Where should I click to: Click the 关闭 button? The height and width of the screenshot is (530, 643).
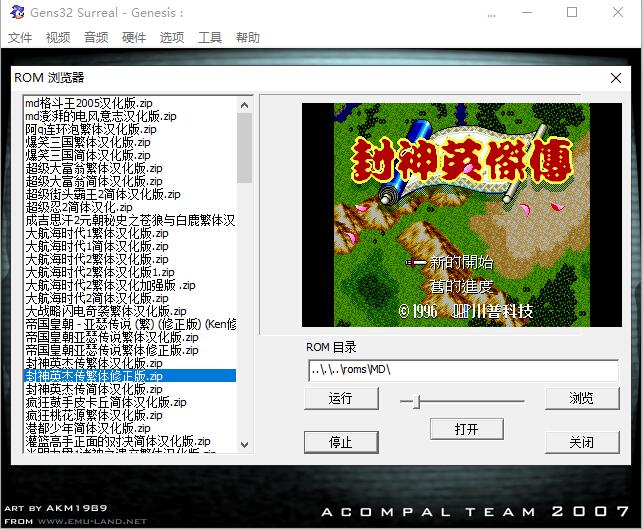coord(582,442)
